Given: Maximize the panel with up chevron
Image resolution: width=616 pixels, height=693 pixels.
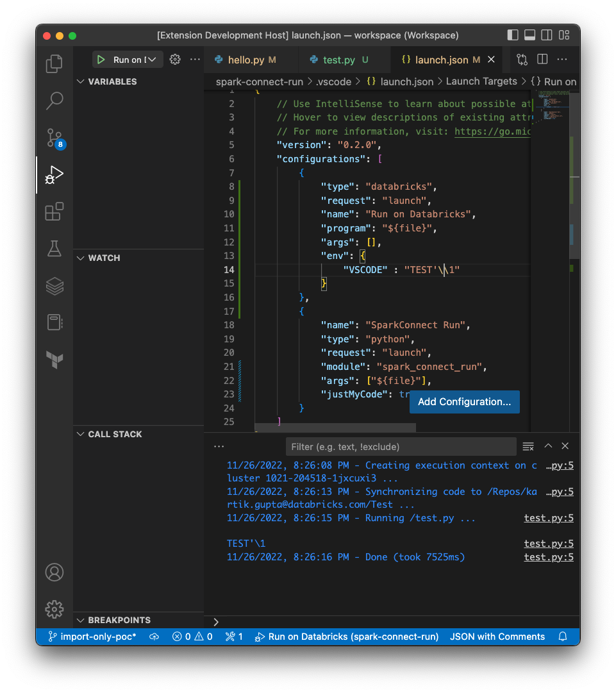Looking at the screenshot, I should [548, 446].
